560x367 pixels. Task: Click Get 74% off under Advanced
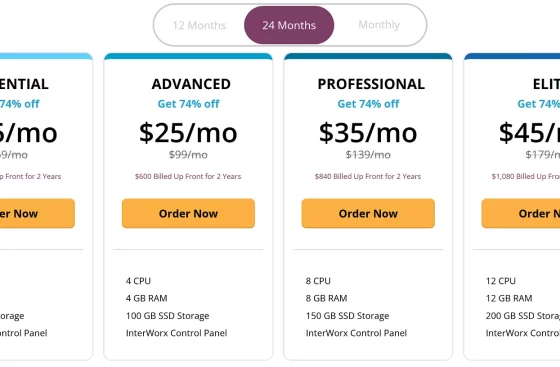(x=188, y=104)
